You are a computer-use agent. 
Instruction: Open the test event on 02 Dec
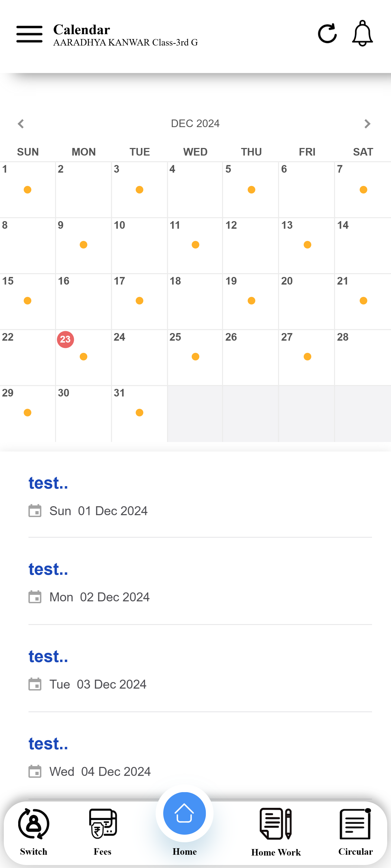coord(48,569)
